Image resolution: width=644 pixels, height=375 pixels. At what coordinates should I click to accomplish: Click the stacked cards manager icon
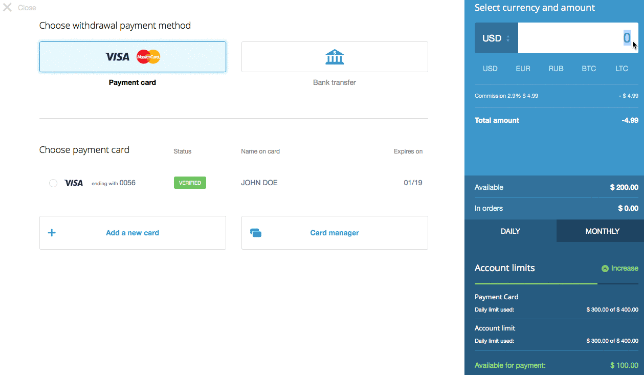pyautogui.click(x=255, y=233)
